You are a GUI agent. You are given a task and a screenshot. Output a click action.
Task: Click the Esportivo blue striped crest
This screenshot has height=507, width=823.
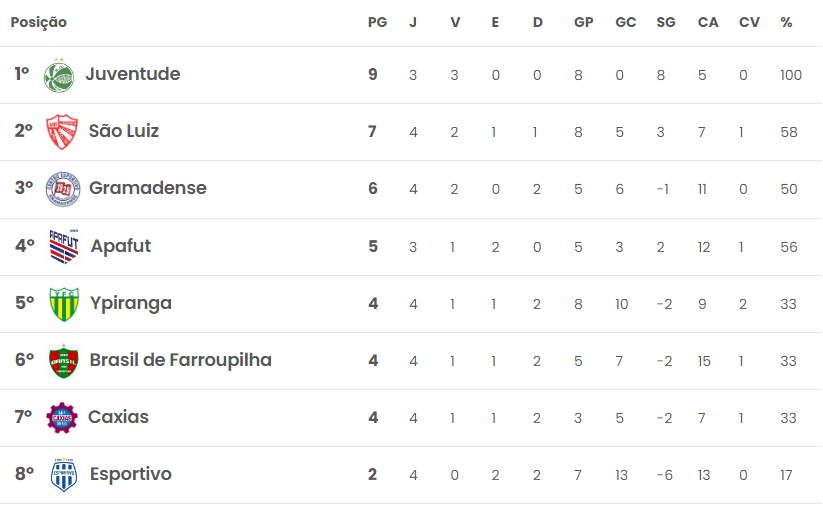click(x=64, y=475)
